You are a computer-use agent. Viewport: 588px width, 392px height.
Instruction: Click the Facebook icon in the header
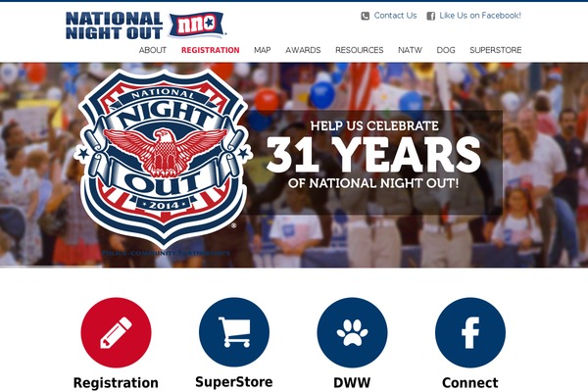coord(431,16)
